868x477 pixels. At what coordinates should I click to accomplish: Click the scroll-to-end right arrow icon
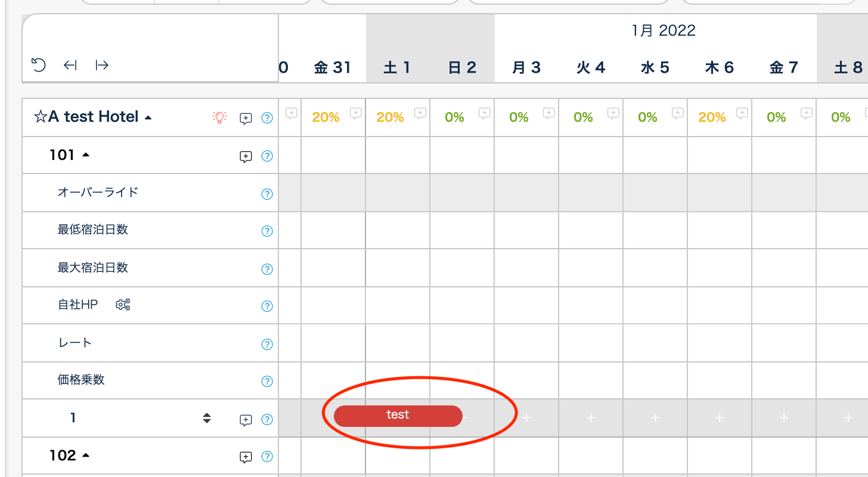102,64
